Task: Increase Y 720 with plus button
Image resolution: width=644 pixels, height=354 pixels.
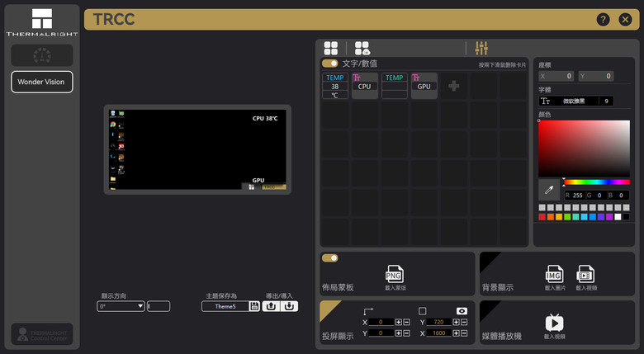Action: pyautogui.click(x=456, y=322)
